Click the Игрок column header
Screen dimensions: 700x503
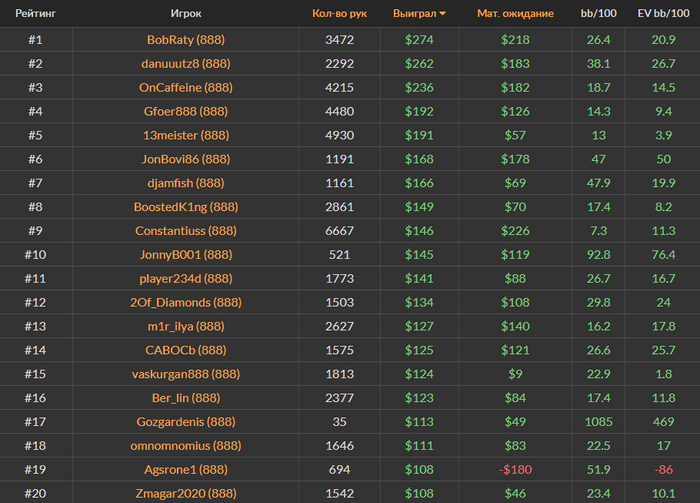187,14
